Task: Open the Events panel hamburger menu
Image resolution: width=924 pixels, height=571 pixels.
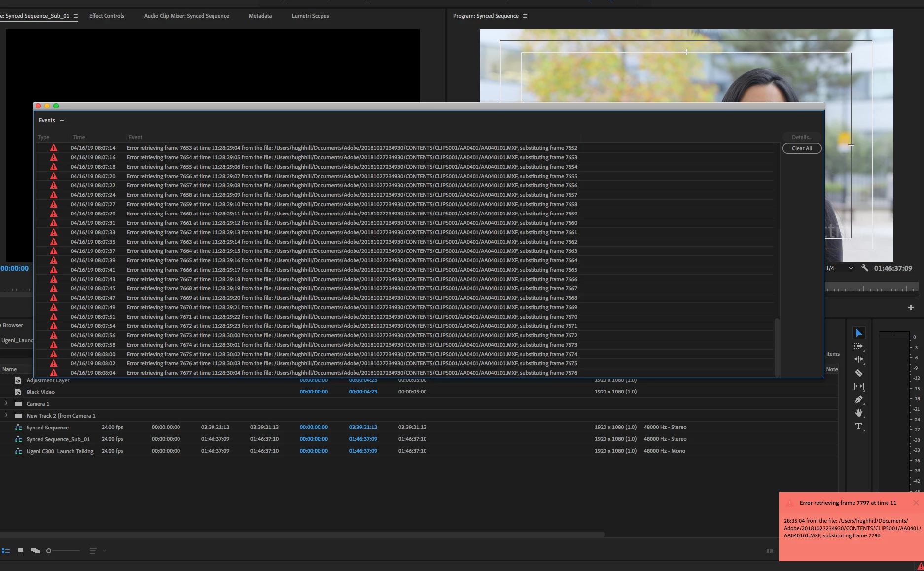Action: click(x=62, y=121)
